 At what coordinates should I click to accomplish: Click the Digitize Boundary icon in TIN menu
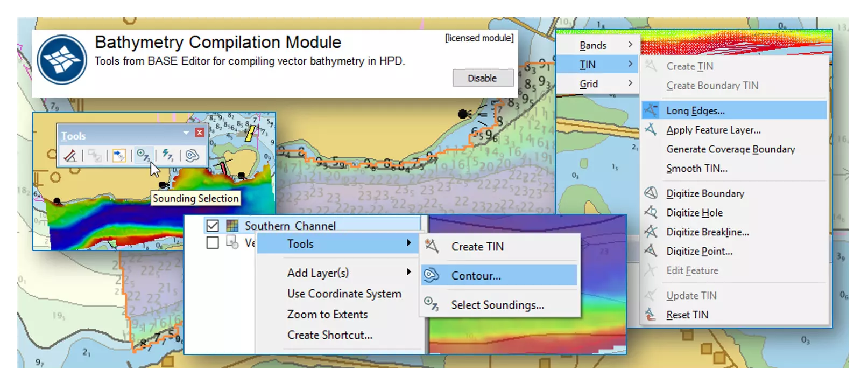click(651, 193)
